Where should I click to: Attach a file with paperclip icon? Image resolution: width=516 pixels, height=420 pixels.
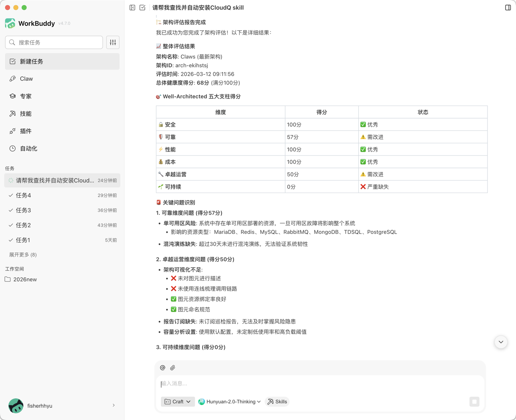pos(172,368)
